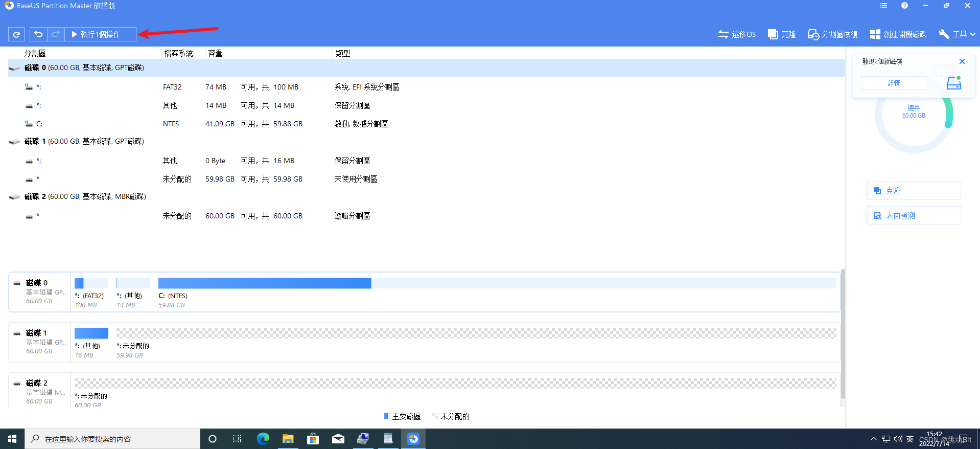Image resolution: width=980 pixels, height=449 pixels.
Task: Click 表面檢測 surface test button
Action: click(x=914, y=215)
